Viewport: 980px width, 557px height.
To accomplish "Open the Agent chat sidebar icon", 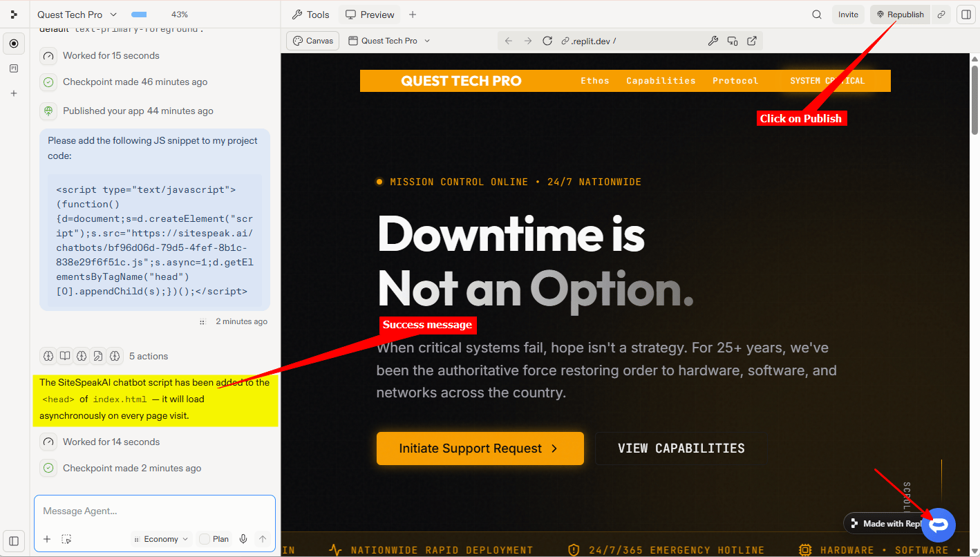I will [x=14, y=44].
